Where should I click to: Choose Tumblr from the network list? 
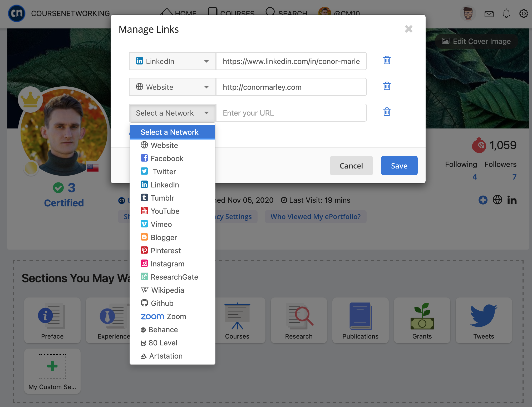click(x=173, y=198)
